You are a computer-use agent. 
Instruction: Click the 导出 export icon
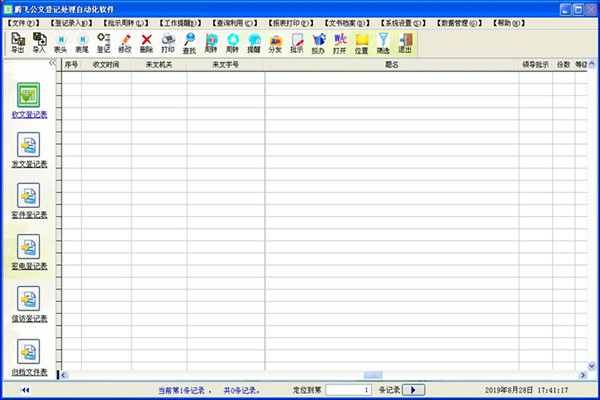tap(18, 43)
